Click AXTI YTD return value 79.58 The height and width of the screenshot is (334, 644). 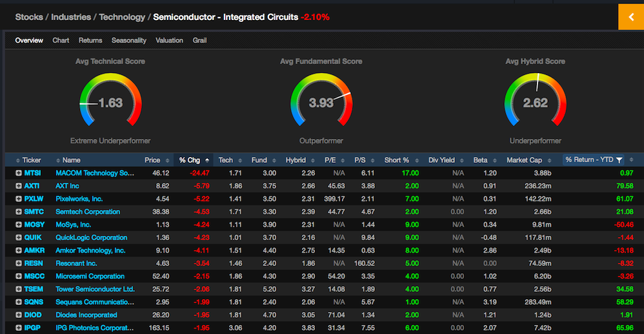point(625,186)
